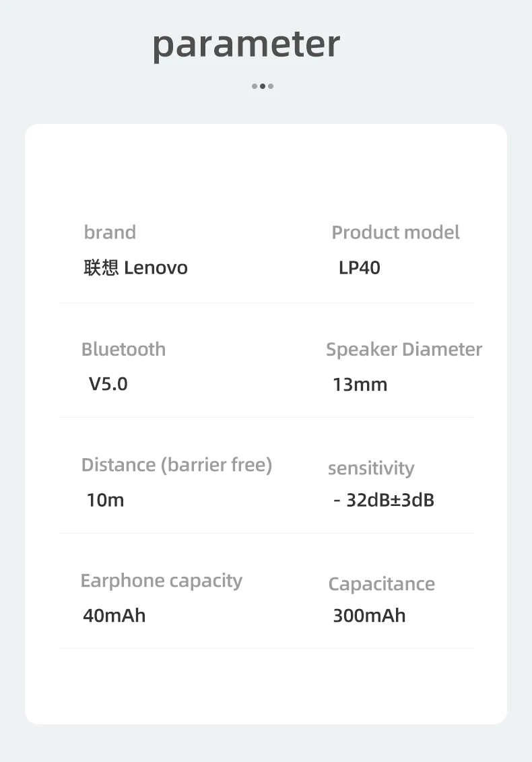532x762 pixels.
Task: Select the "Product model" label
Action: coord(395,232)
